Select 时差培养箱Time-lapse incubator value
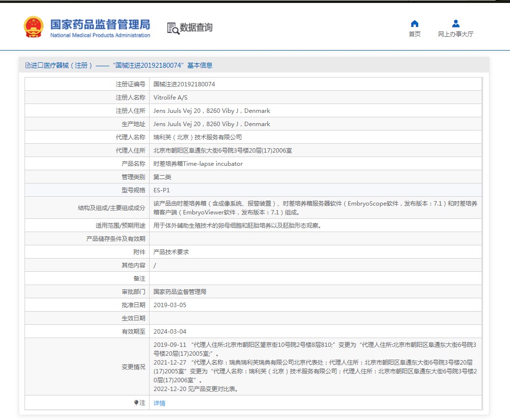The image size is (510, 420). click(x=198, y=164)
